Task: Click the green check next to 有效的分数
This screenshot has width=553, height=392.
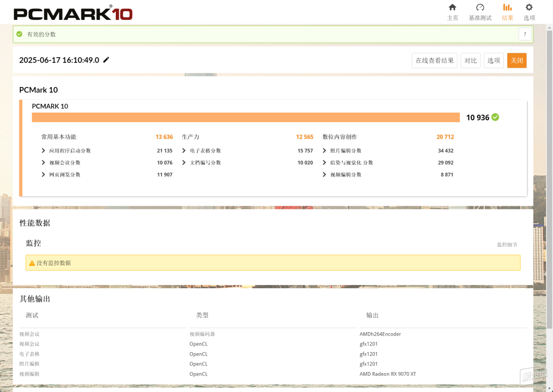Action: (x=19, y=34)
